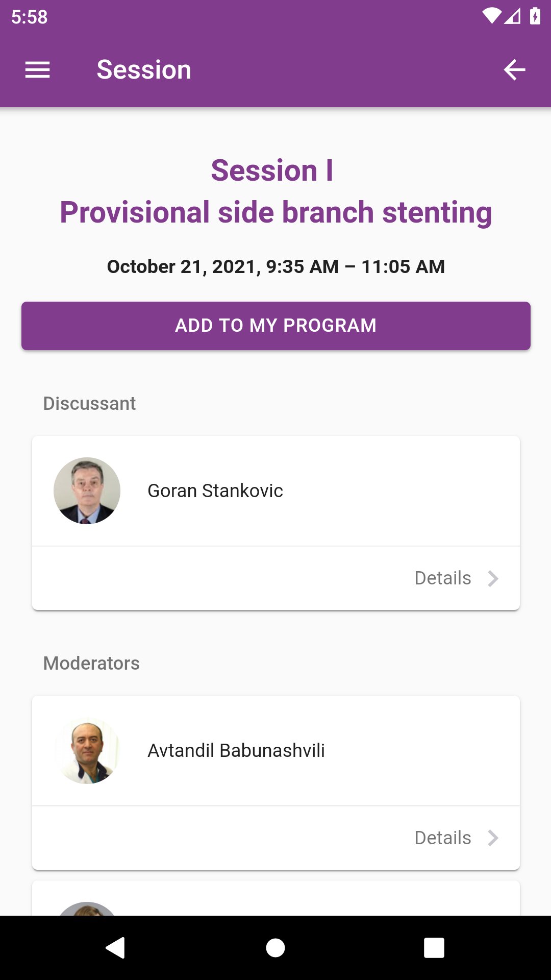
Task: Expand Avtandil Babunashvili details chevron
Action: coord(493,838)
